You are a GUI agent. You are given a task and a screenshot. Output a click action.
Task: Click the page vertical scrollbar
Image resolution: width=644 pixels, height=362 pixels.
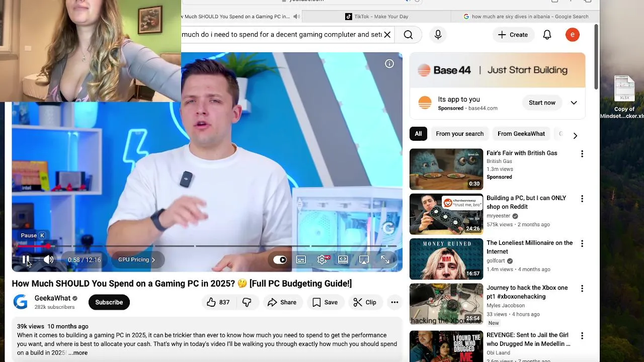[x=596, y=58]
